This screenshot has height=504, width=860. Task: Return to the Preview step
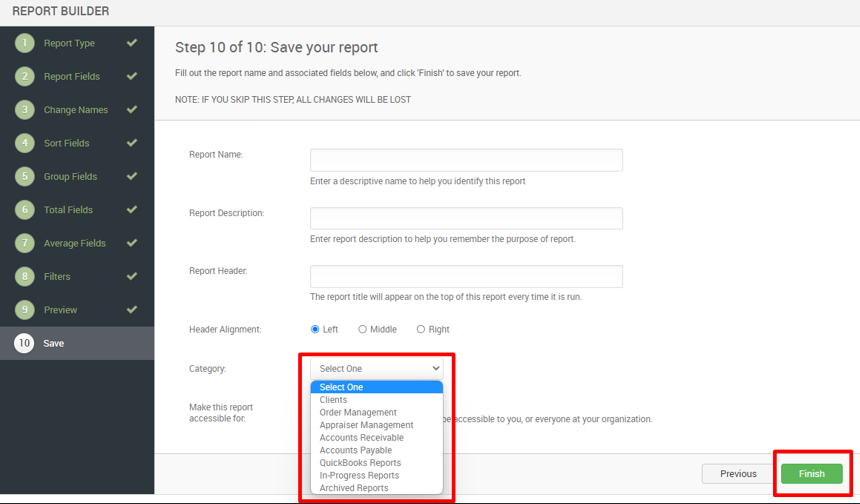tap(77, 310)
